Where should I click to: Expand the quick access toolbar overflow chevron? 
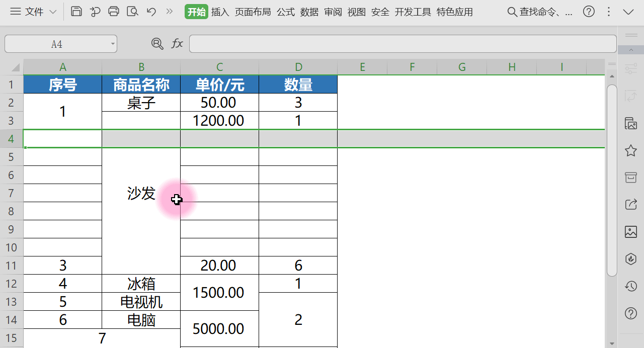pyautogui.click(x=169, y=11)
